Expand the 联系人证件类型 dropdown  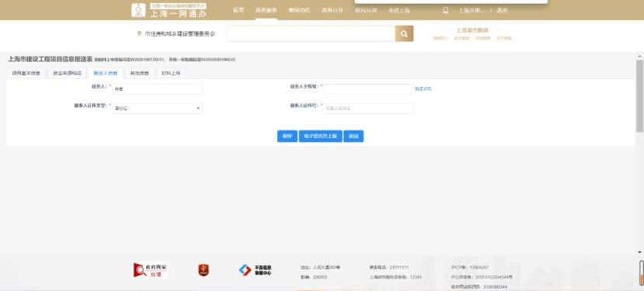(x=157, y=109)
